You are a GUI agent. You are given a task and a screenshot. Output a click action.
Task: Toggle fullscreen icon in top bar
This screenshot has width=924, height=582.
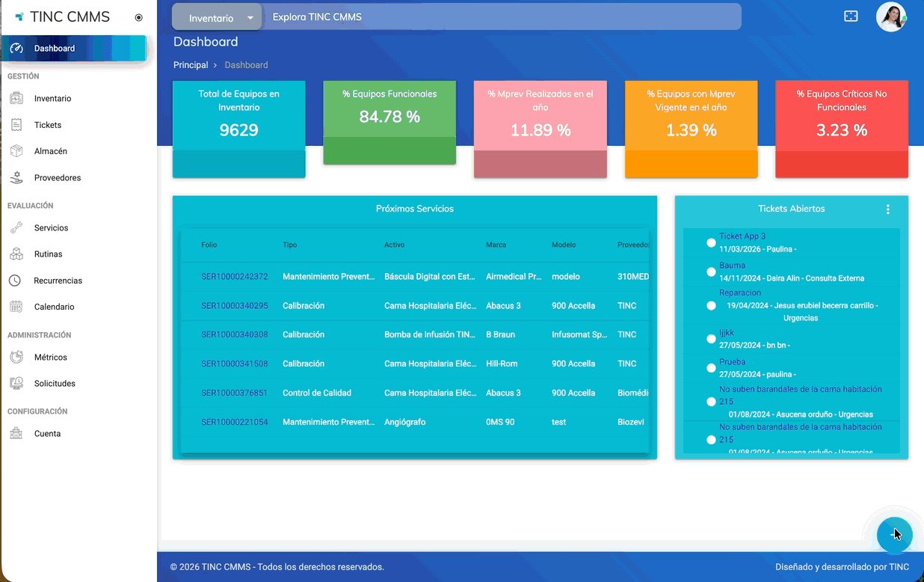pyautogui.click(x=851, y=16)
